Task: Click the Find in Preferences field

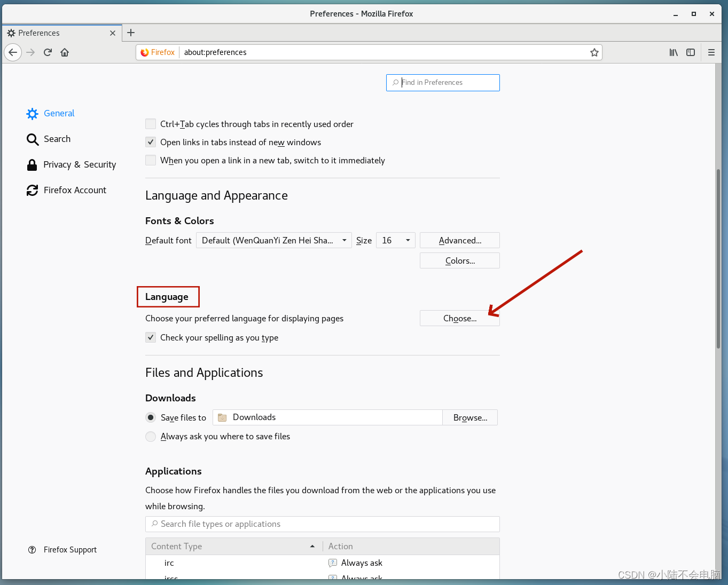Action: (x=442, y=82)
